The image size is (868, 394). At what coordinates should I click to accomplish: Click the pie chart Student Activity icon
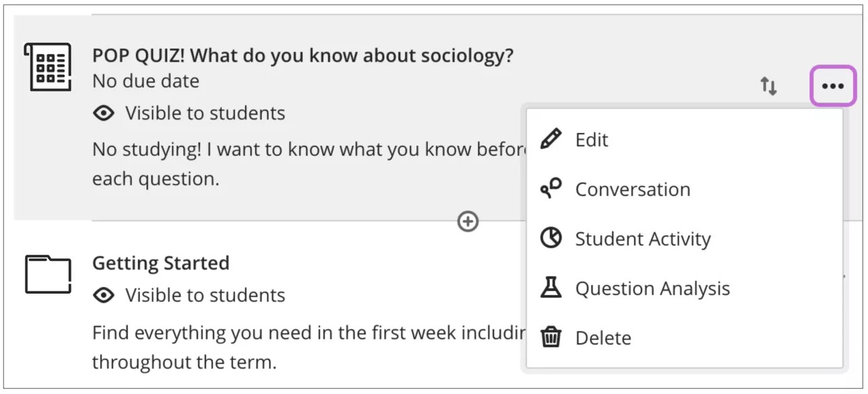(x=551, y=238)
